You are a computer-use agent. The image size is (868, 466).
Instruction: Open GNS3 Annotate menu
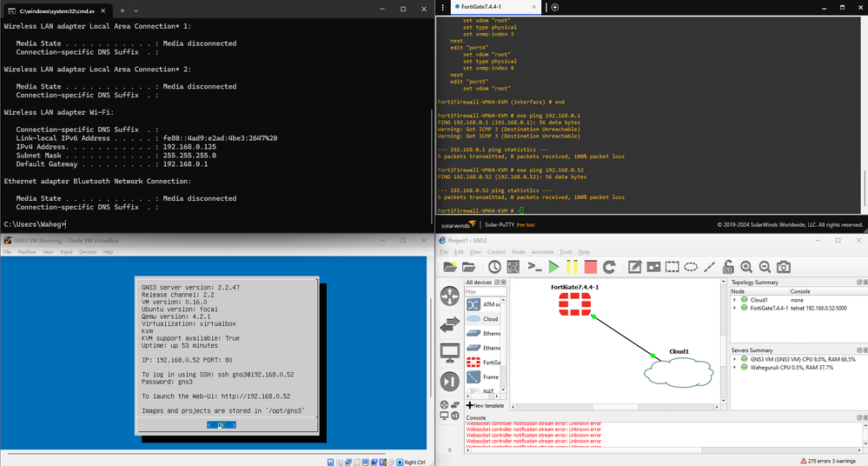(x=542, y=252)
